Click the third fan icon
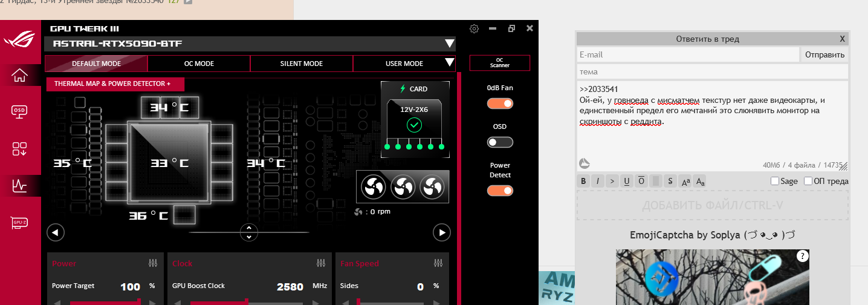The image size is (868, 305). (x=432, y=187)
